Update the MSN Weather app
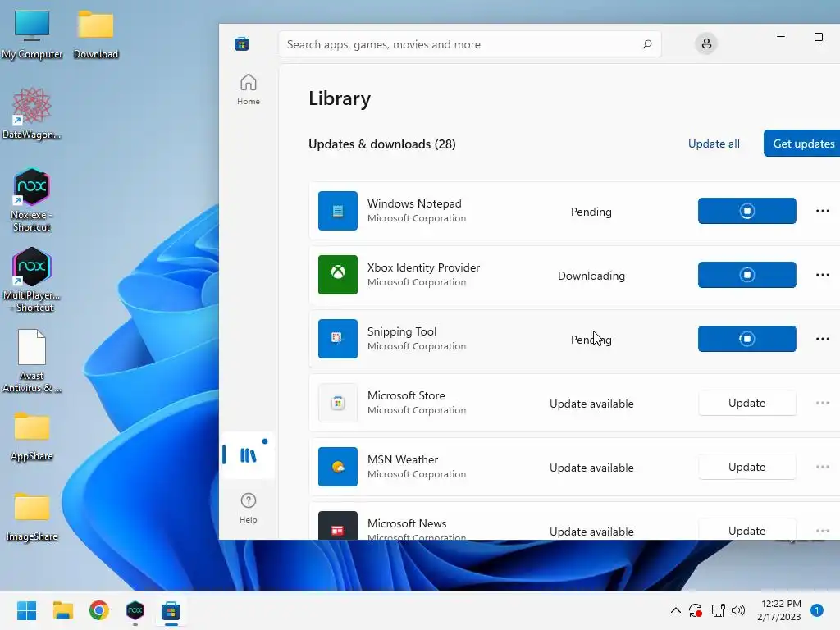 (x=746, y=467)
